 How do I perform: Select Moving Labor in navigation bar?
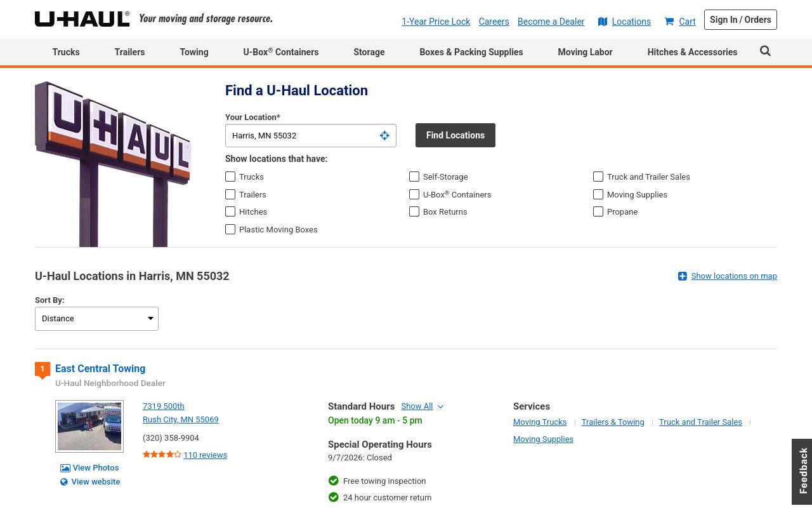[585, 52]
